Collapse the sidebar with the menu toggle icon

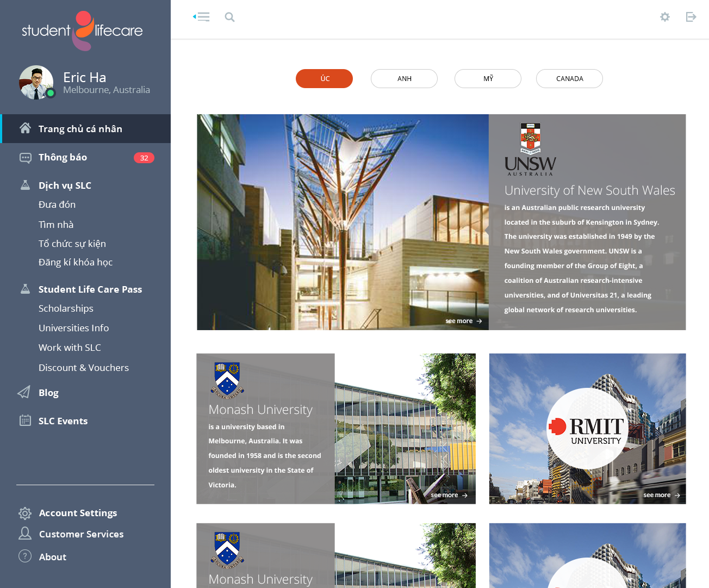click(201, 17)
